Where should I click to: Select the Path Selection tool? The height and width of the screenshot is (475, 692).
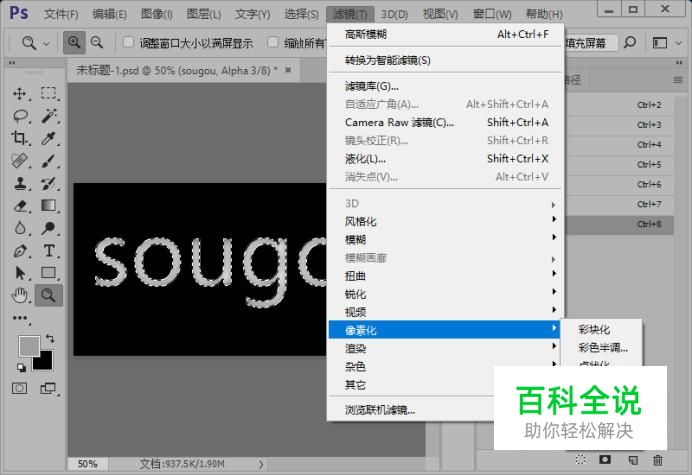[x=20, y=273]
